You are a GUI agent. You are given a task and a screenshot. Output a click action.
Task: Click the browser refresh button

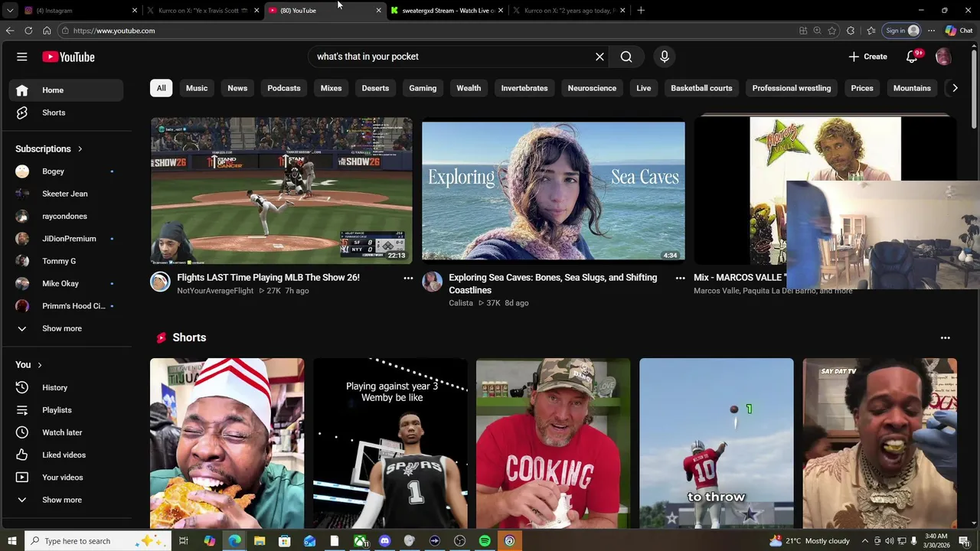[x=28, y=31]
